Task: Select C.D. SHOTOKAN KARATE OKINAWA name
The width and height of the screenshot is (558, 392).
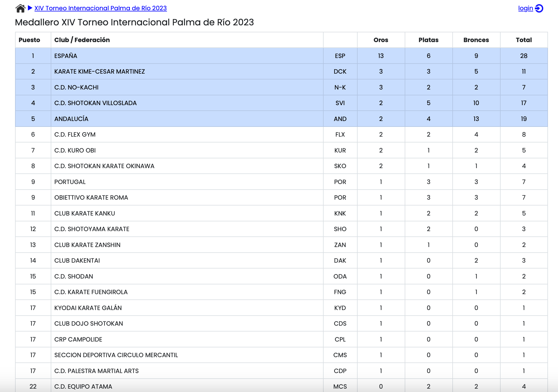Action: point(104,166)
